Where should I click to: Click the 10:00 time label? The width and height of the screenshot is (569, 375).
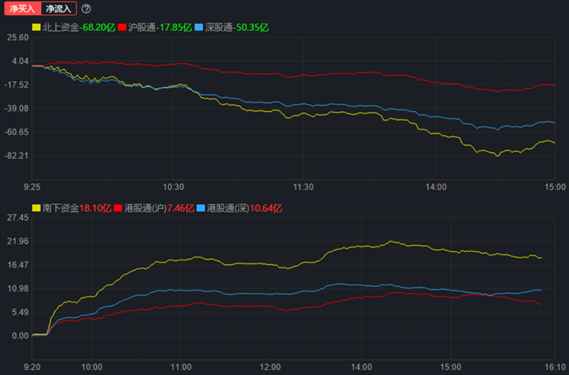pyautogui.click(x=92, y=367)
